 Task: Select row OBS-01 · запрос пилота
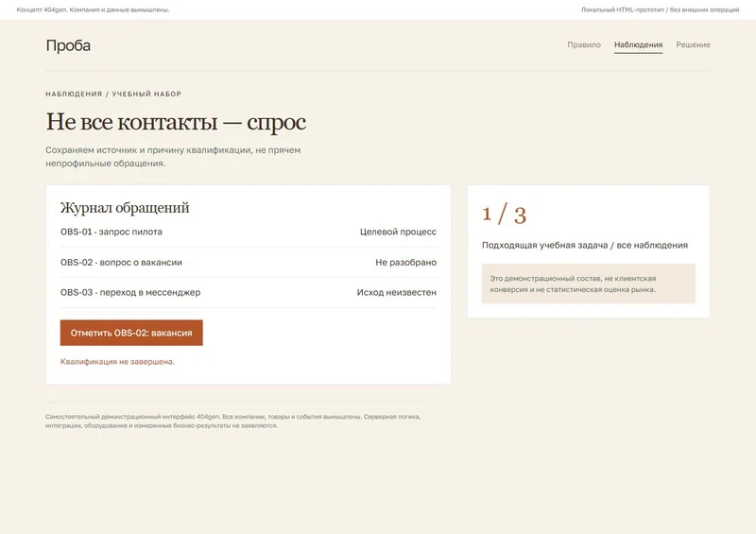click(x=249, y=232)
